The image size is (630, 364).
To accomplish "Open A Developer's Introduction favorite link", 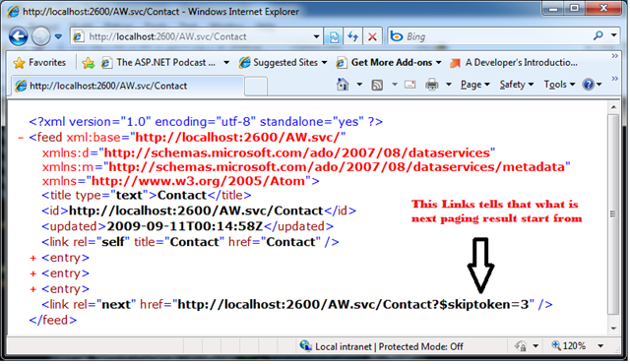I will tap(514, 63).
